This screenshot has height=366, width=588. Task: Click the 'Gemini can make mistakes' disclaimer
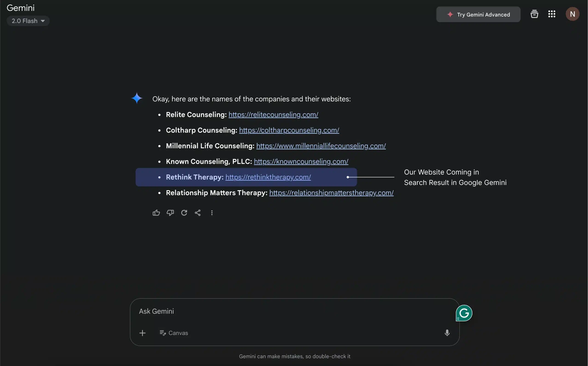tap(294, 356)
